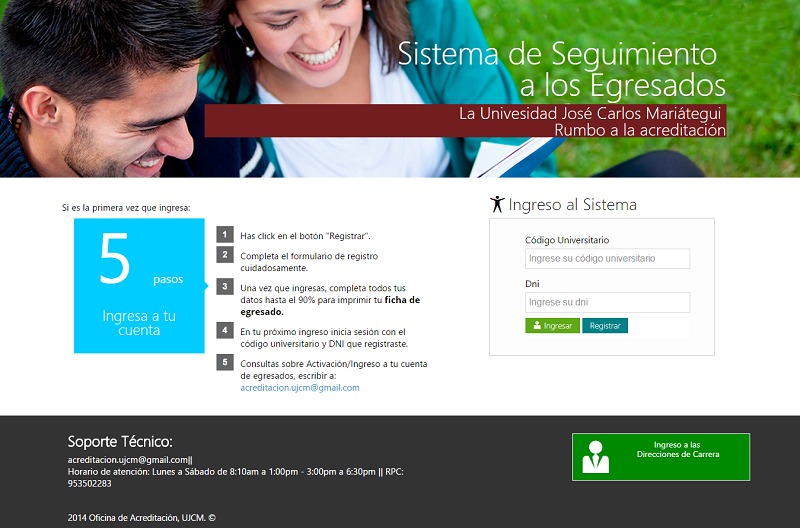Viewport: 800px width, 528px height.
Task: Click step 4 text about próximo ingreso
Action: [324, 338]
